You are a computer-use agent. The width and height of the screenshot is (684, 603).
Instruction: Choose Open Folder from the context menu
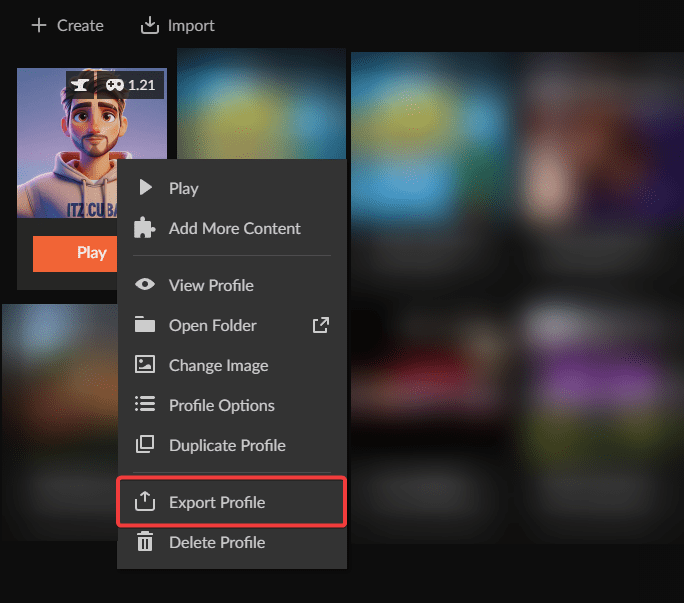coord(212,325)
